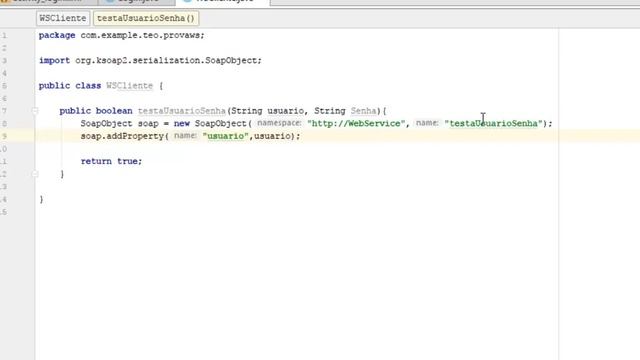This screenshot has height=360, width=640.
Task: Click the Senha parameter in method signature
Action: 363,111
